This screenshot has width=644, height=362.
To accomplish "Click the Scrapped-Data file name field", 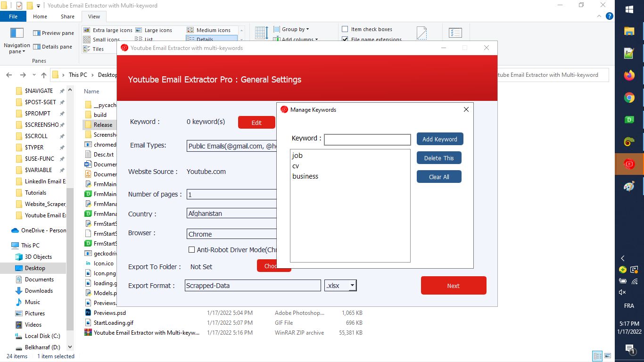I will 253,285.
